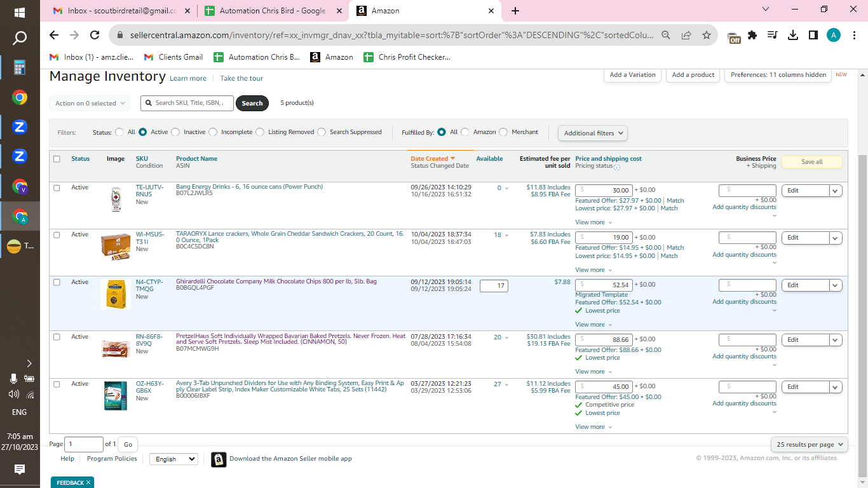Open the Chrome profile avatar A

click(834, 36)
